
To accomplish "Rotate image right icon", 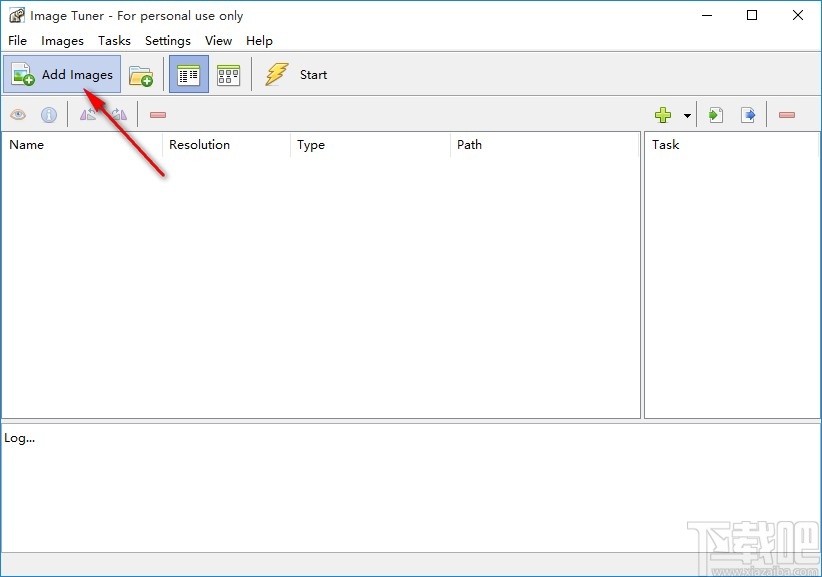I will point(118,114).
